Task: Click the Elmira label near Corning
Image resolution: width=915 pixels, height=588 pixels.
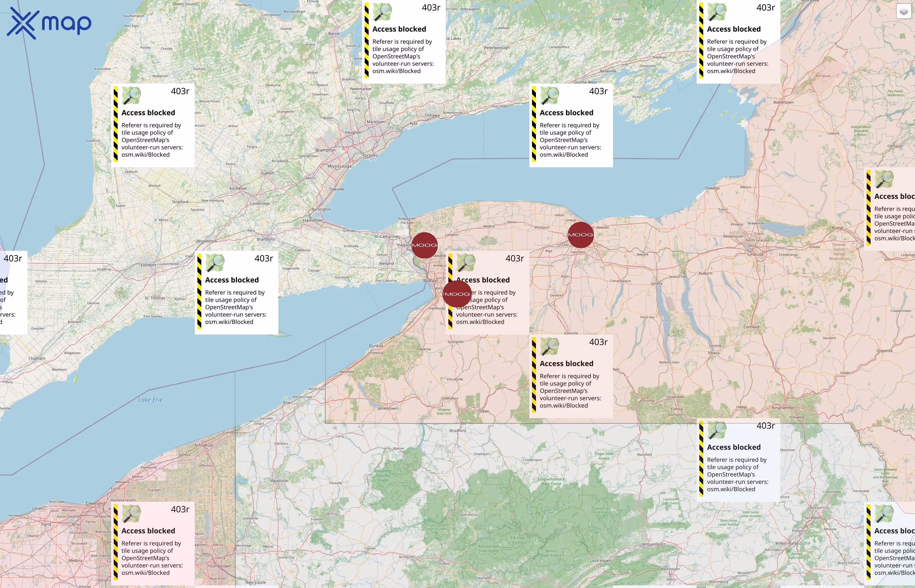Action: 676,409
